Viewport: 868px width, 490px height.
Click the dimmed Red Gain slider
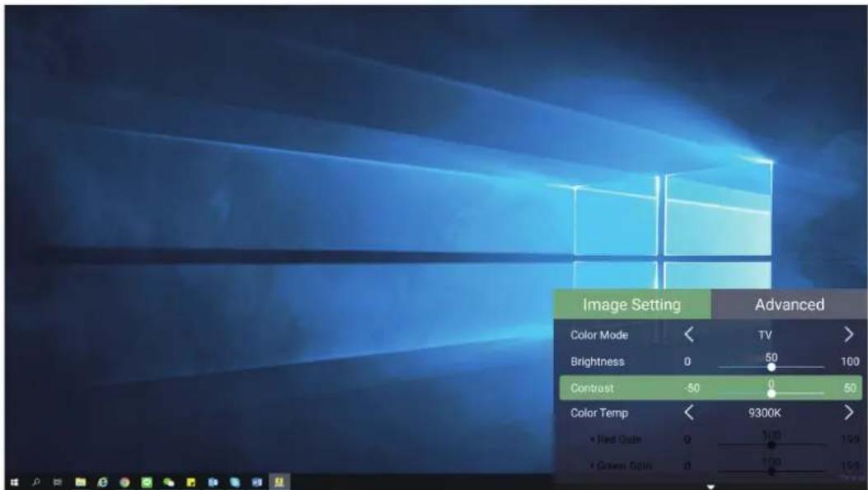pyautogui.click(x=771, y=444)
